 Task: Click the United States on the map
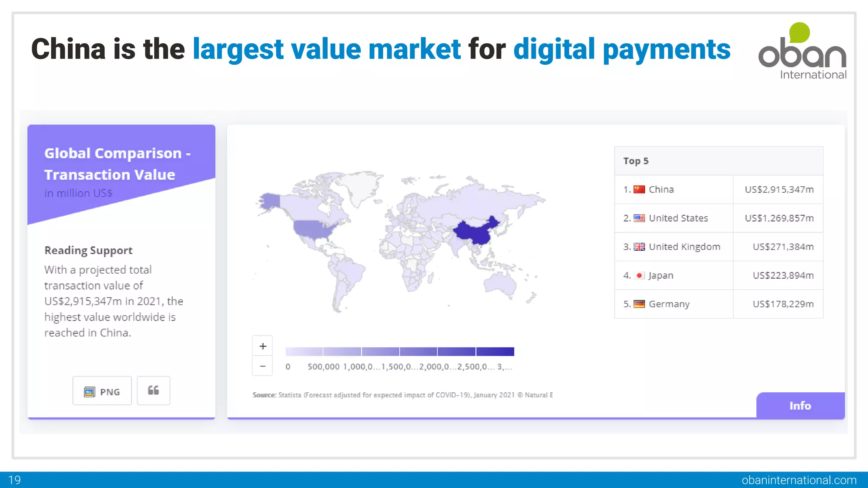(x=314, y=230)
